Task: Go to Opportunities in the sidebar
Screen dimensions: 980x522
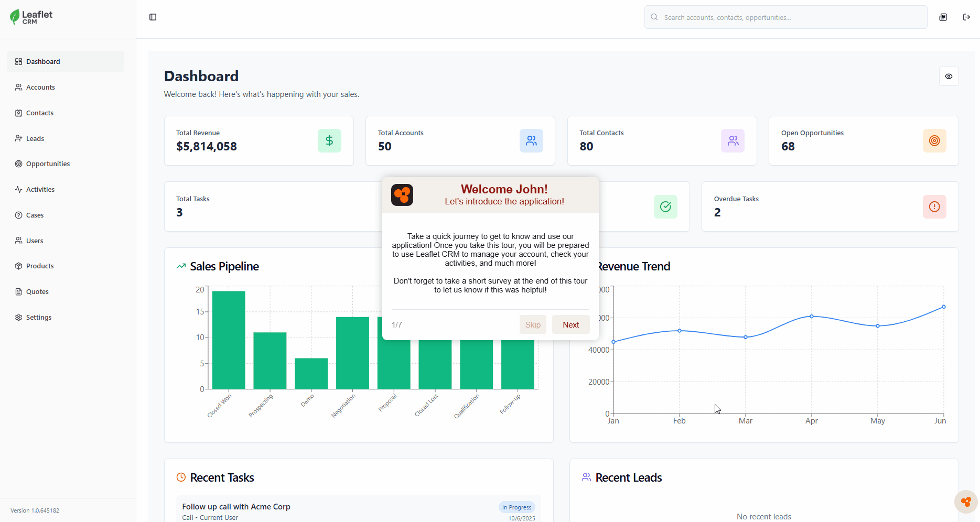Action: click(x=48, y=164)
